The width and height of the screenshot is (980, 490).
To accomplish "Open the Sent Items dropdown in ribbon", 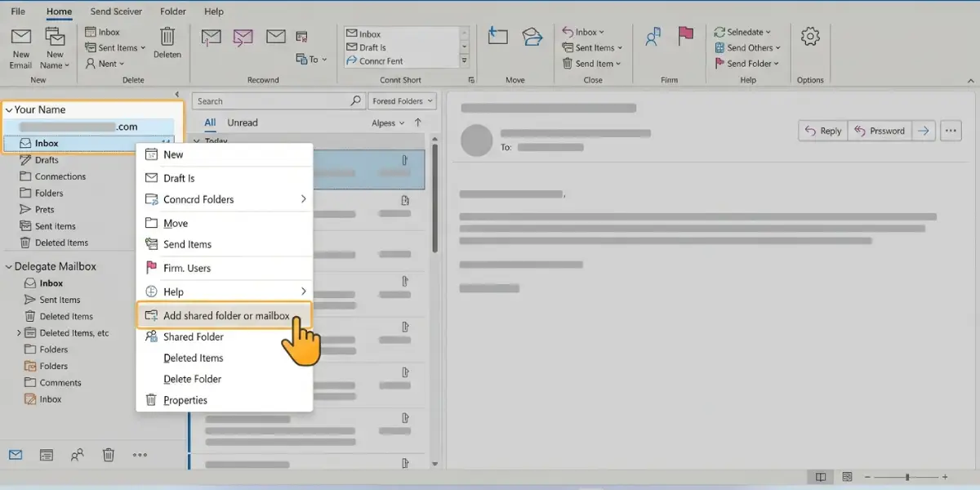I will (116, 47).
